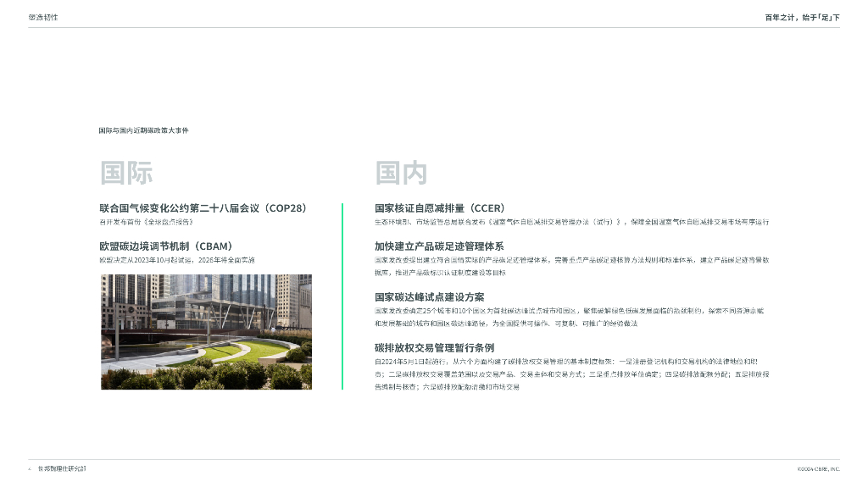Click the footer copyright '©2024 CBRE, INC.'

click(x=818, y=468)
